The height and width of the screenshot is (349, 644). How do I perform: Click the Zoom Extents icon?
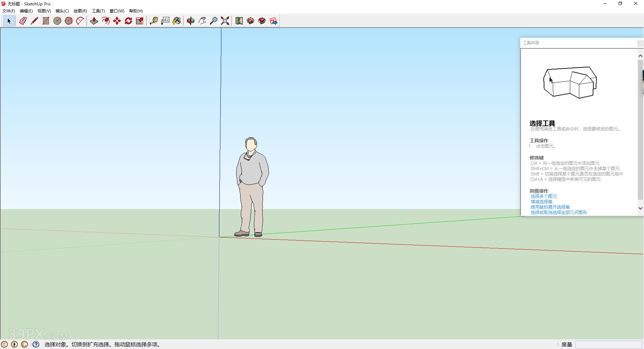pos(224,21)
